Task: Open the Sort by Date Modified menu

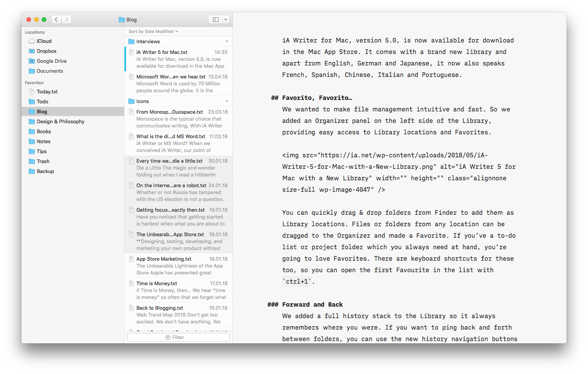Action: (x=153, y=31)
